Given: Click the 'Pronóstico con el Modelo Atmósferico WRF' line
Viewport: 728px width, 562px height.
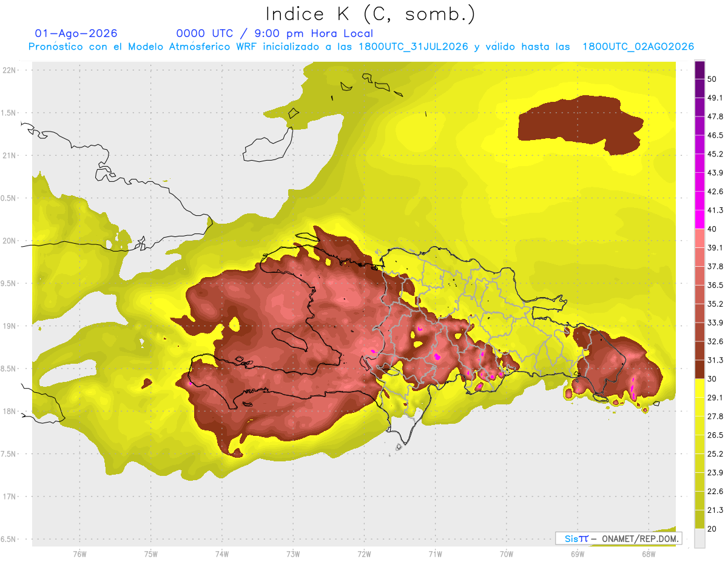Looking at the screenshot, I should point(361,47).
